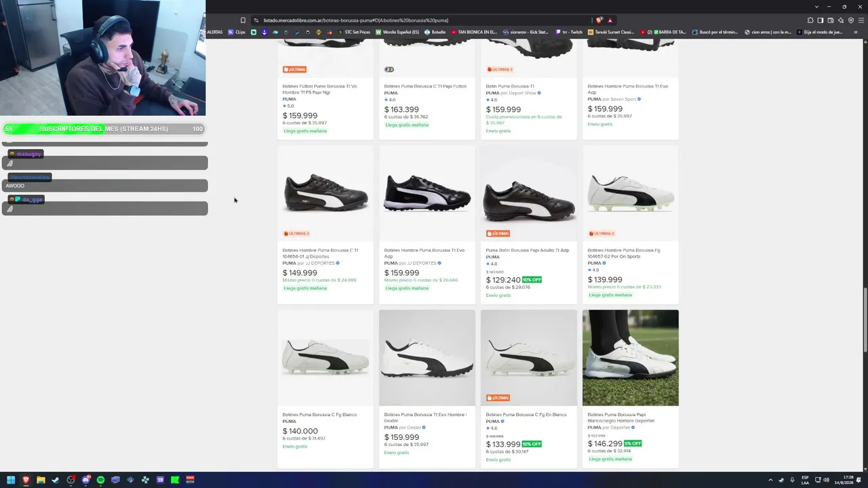Open File Explorer from the taskbar
This screenshot has width=868, height=488.
[41, 480]
